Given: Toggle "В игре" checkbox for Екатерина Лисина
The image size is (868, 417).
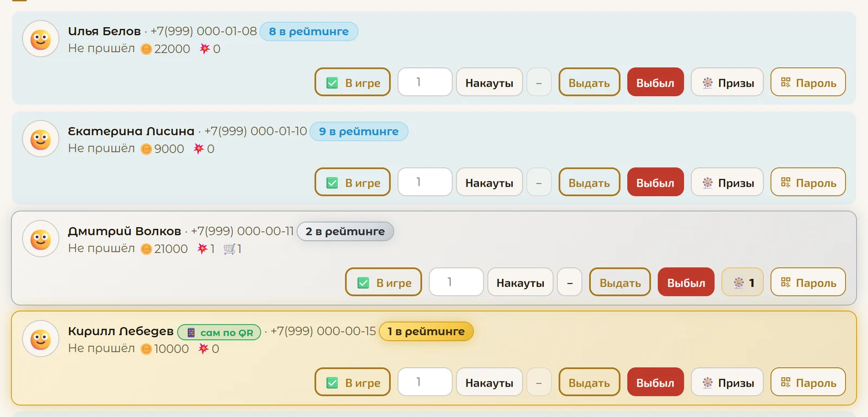Looking at the screenshot, I should coord(333,183).
